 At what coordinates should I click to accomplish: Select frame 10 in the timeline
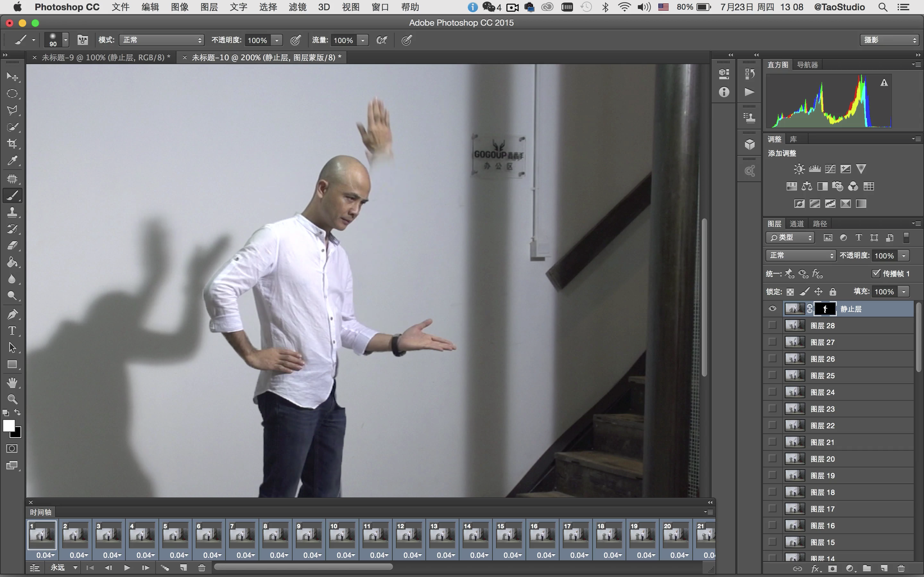pyautogui.click(x=342, y=535)
